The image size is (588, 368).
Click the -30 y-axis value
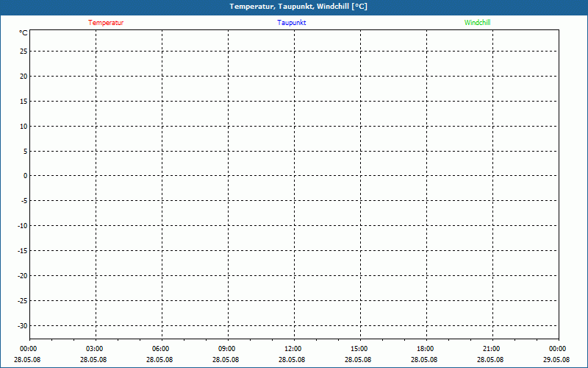(x=23, y=325)
